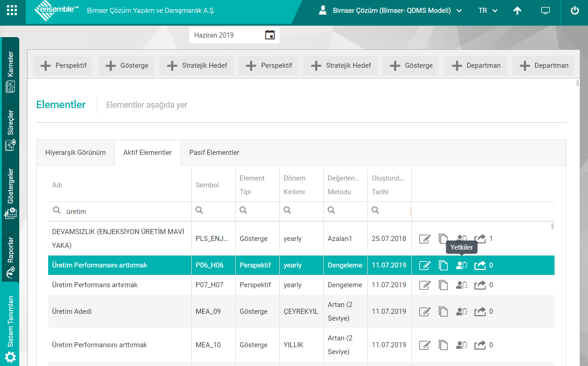Open Yetkiler for highlighted P06_H06 row
The height and width of the screenshot is (366, 588).
[x=461, y=265]
